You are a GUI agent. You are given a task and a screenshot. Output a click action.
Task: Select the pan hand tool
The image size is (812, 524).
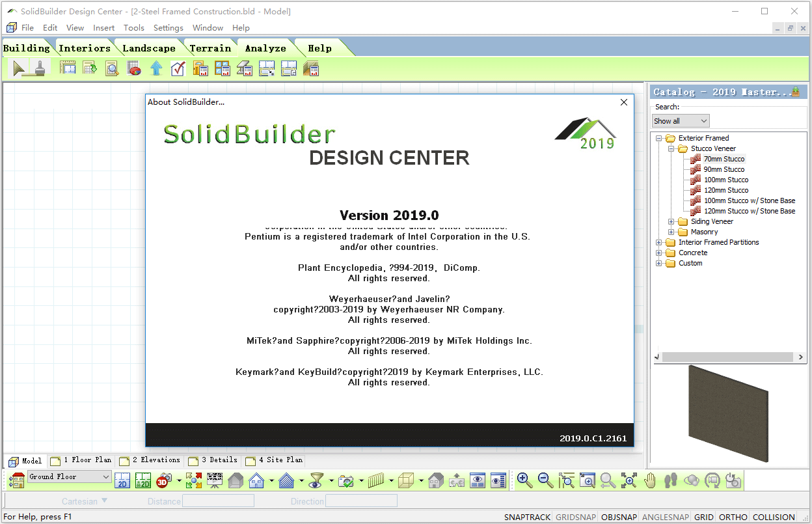pos(649,480)
